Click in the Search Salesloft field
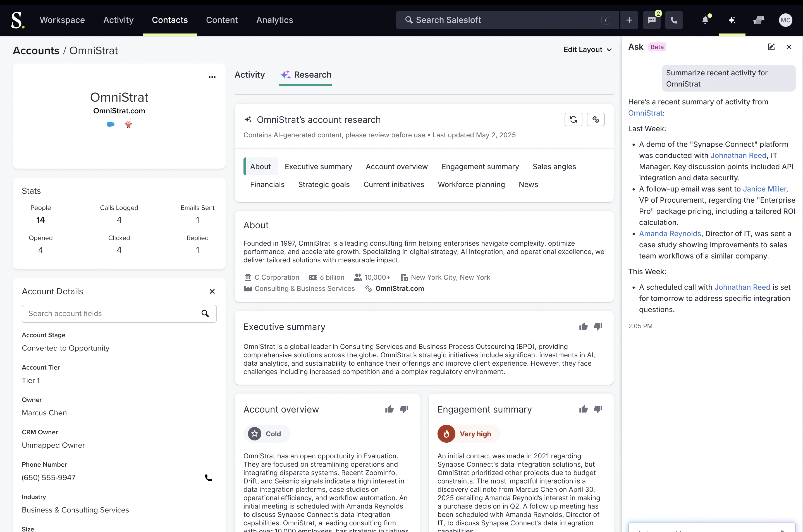The image size is (803, 532). 507,20
